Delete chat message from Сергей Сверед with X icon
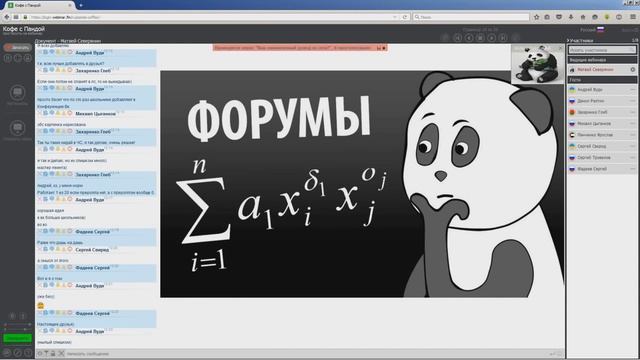This screenshot has height=360, width=640. 40,249
